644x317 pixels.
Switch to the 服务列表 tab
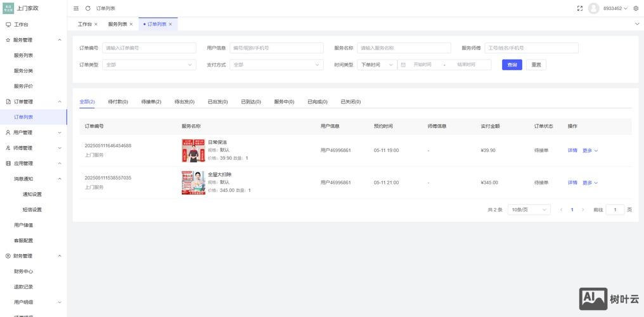(117, 24)
